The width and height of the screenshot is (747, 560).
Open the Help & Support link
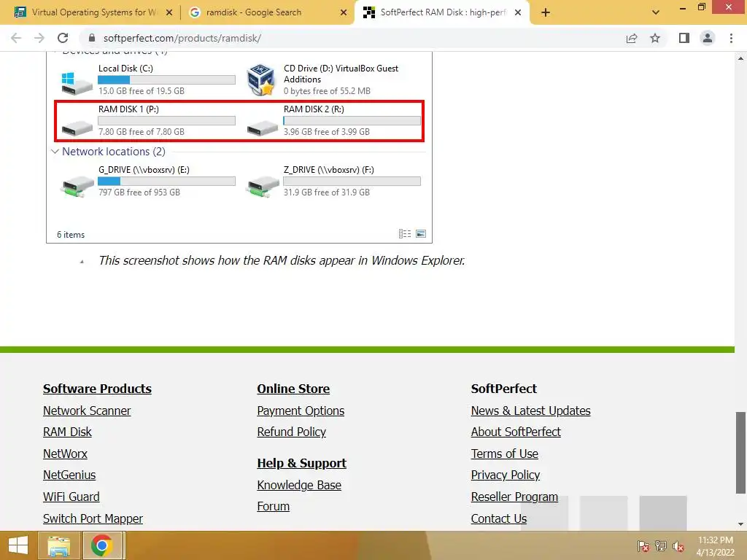pos(301,463)
